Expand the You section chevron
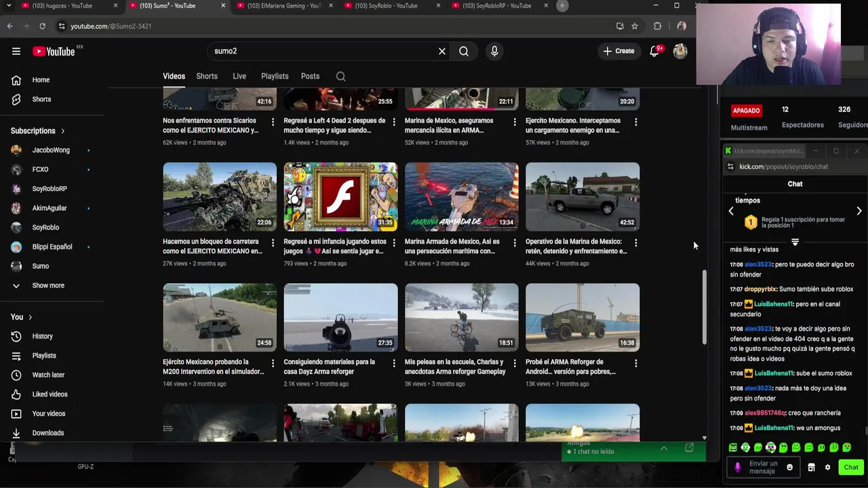 (x=30, y=317)
